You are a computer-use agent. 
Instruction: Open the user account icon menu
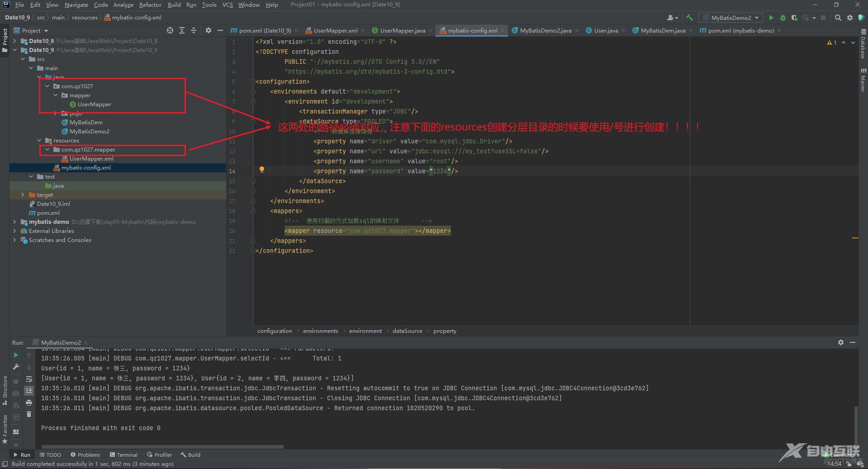(x=673, y=18)
